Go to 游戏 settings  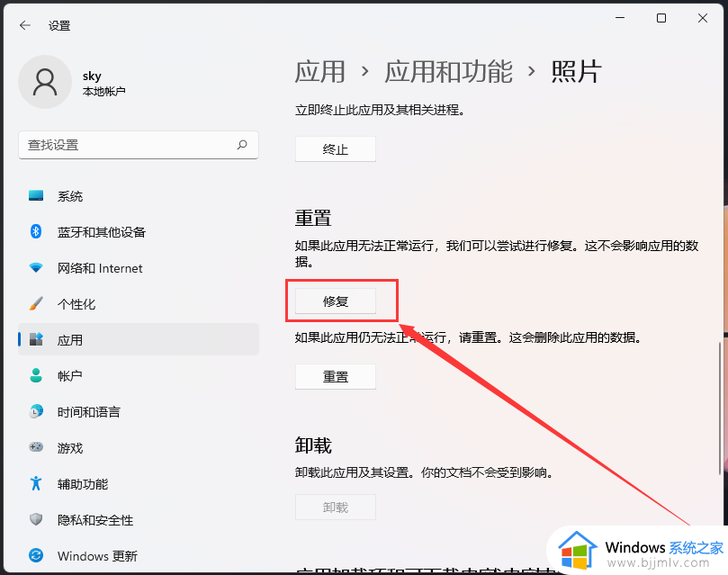pos(139,448)
